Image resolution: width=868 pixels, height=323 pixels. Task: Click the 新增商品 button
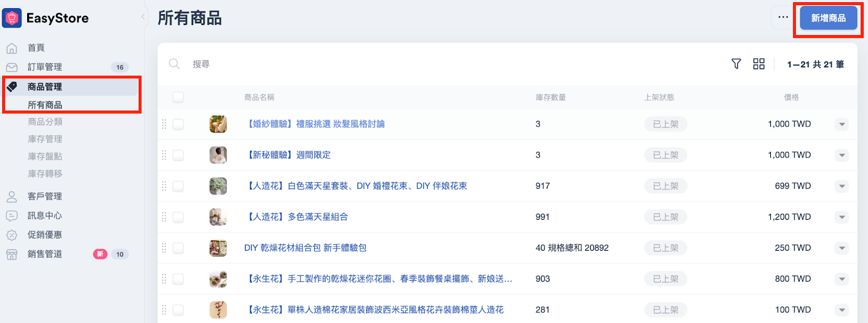[828, 18]
